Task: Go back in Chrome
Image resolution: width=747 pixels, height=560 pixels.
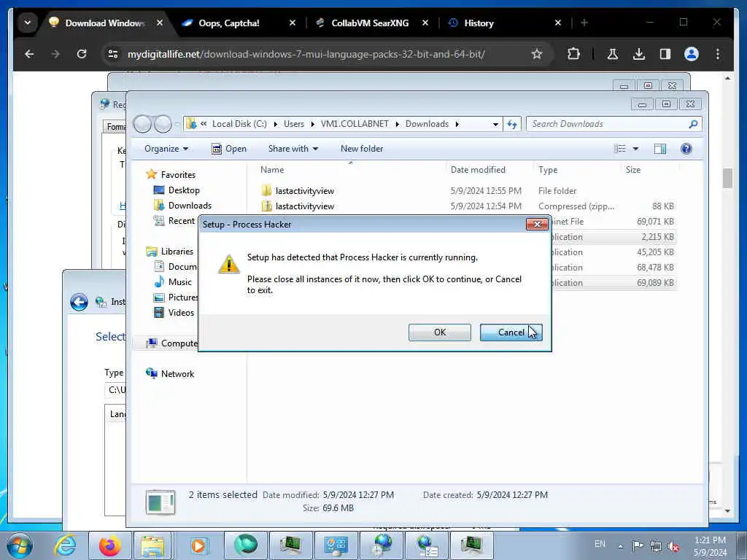Action: 29,54
